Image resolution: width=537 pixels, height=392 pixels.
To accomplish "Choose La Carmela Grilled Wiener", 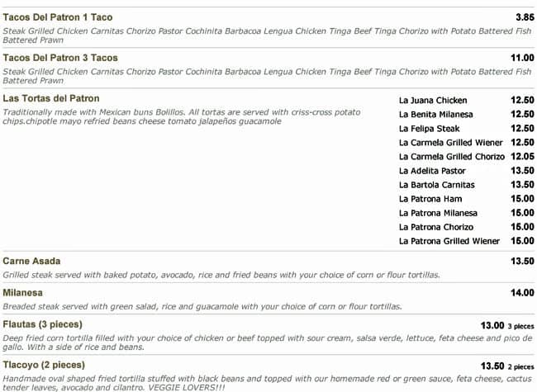I will pos(450,143).
